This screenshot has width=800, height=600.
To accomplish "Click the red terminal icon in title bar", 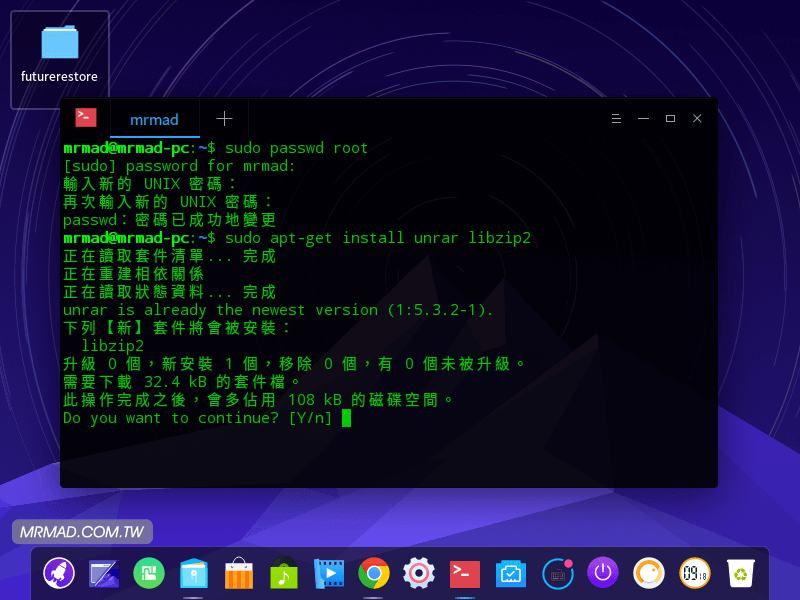I will point(86,118).
